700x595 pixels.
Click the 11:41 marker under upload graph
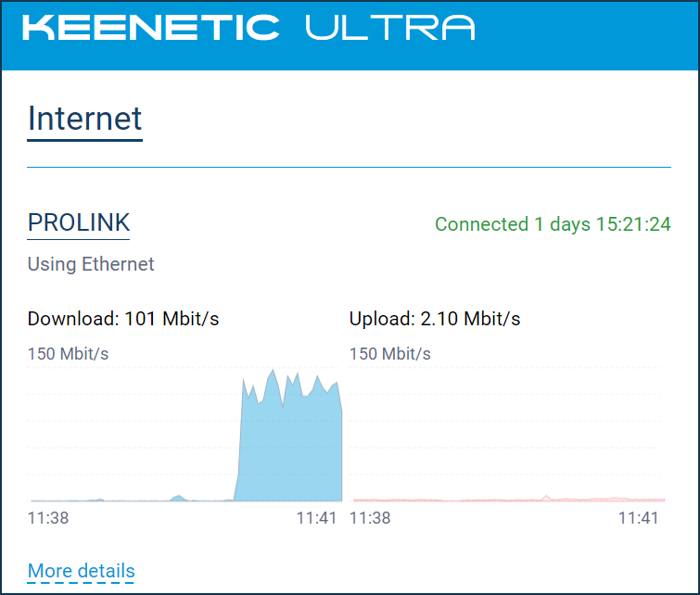click(x=639, y=518)
